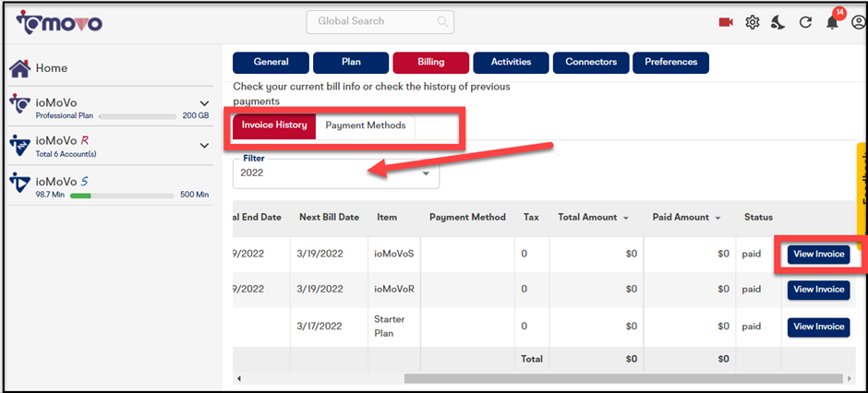View Invoice for the Starter Plan row
868x393 pixels.
point(819,327)
